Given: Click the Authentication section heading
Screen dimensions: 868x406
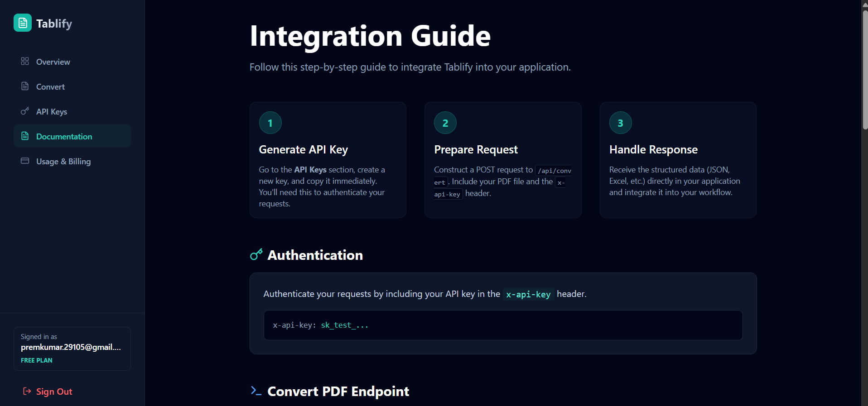Looking at the screenshot, I should [x=315, y=255].
